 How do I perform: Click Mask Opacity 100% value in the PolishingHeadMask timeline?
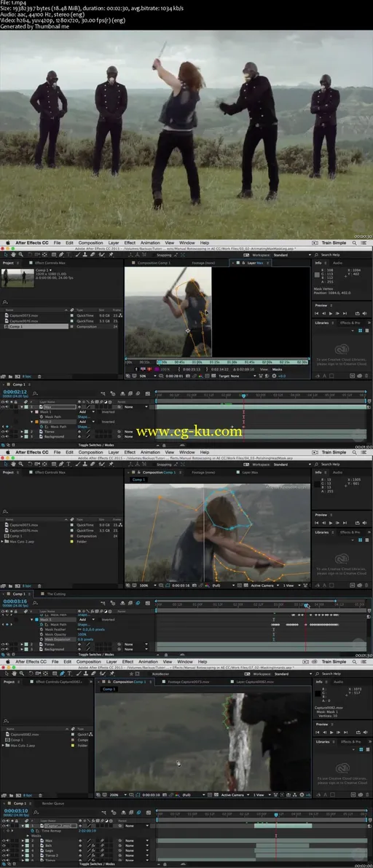tap(82, 634)
